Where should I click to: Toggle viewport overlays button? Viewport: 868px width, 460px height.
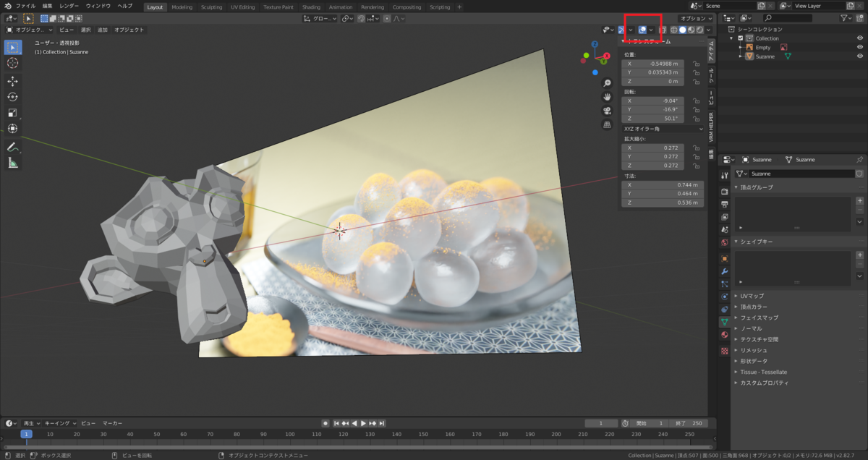(x=642, y=30)
